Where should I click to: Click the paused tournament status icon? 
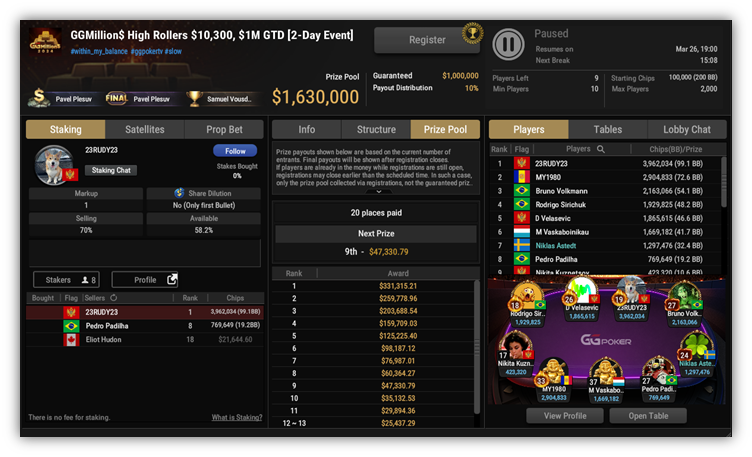point(508,44)
